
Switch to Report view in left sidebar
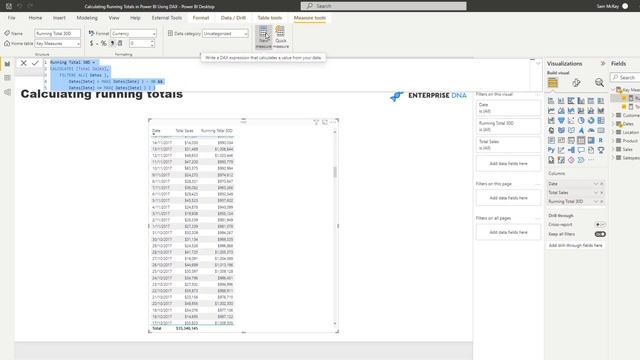pos(7,64)
